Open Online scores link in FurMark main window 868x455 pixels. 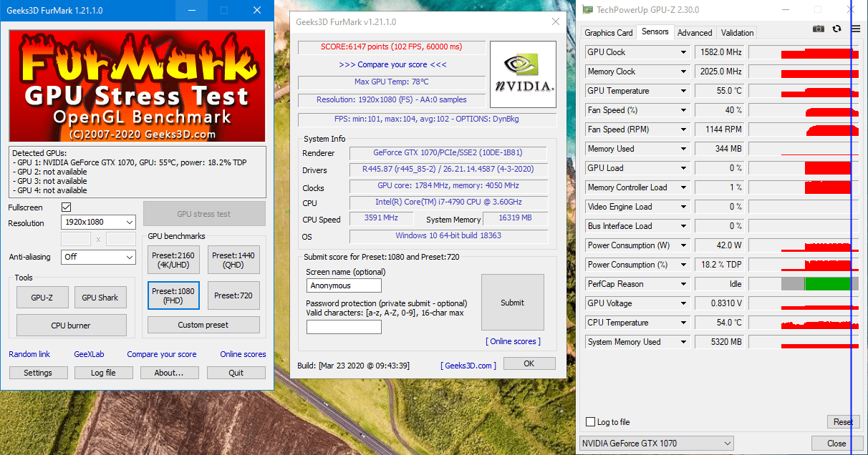(243, 354)
